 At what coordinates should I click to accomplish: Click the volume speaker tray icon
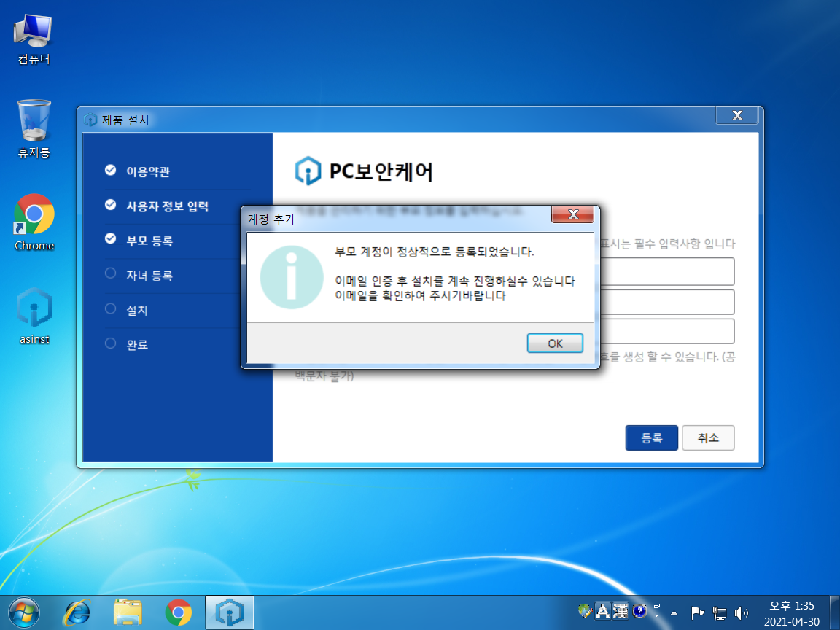tap(742, 612)
